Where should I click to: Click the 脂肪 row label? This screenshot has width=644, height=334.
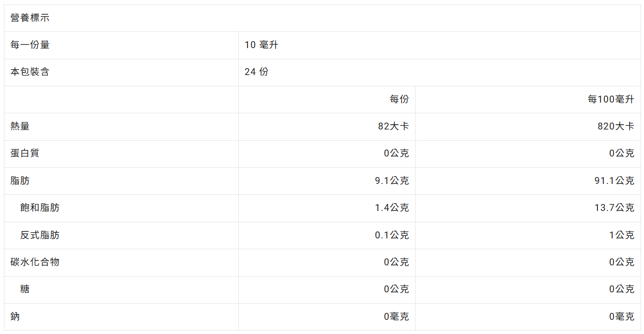pos(20,181)
